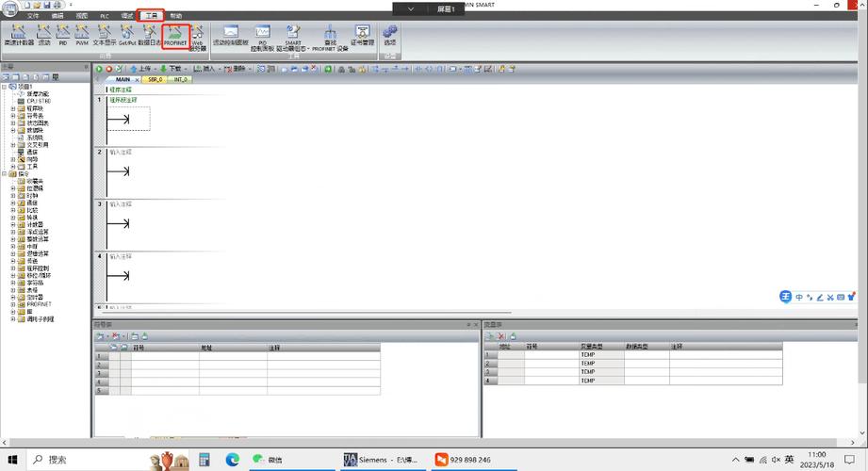This screenshot has width=868, height=471.
Task: Collapse the instructions tree node
Action: click(x=5, y=173)
